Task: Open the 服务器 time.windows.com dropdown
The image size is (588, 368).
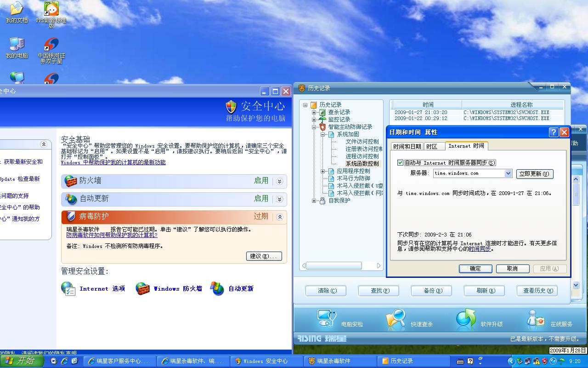Action: point(509,173)
